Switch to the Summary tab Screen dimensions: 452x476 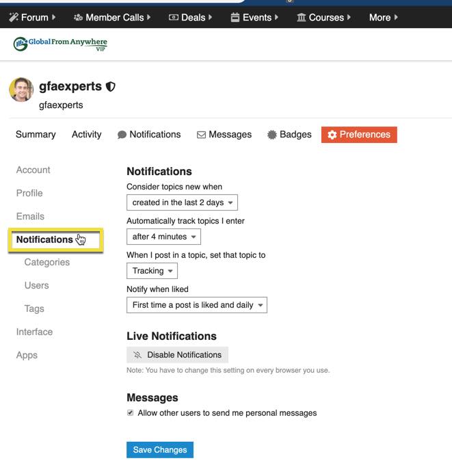[36, 135]
